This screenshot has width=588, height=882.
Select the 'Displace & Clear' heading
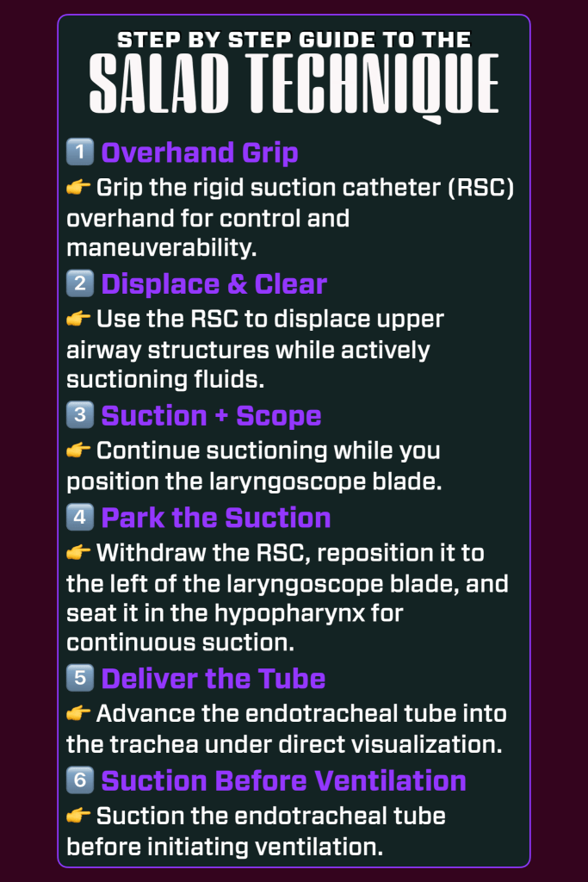tap(214, 284)
